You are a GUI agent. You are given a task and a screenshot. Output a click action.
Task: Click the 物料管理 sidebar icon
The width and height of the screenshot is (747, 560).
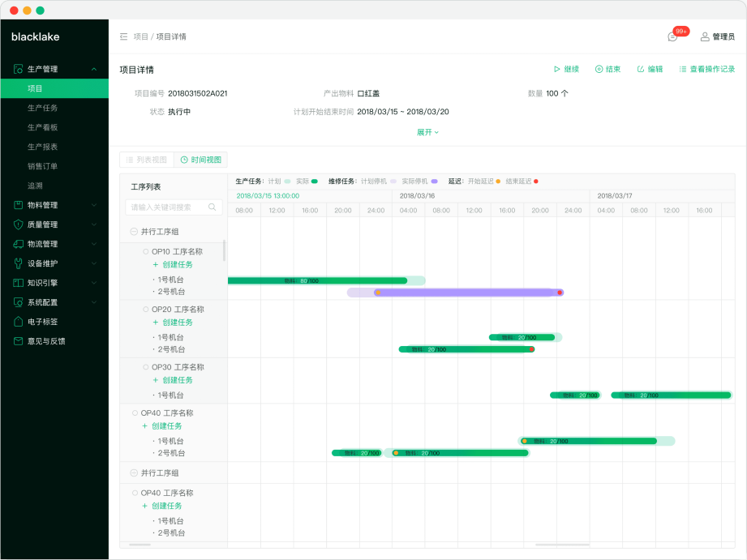coord(18,205)
